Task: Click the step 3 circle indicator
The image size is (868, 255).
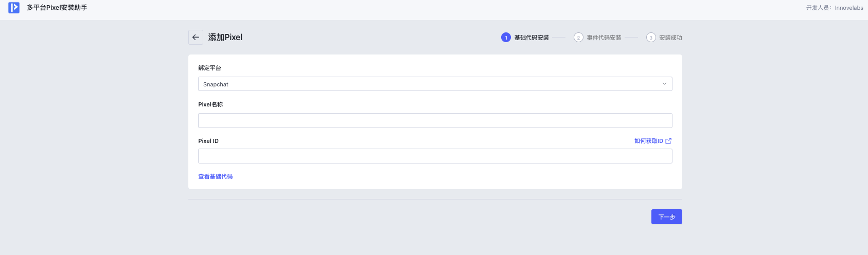Action: click(x=651, y=38)
